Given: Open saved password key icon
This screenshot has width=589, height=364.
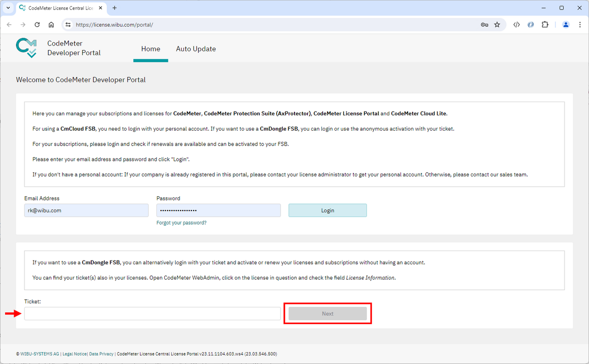Looking at the screenshot, I should (485, 25).
